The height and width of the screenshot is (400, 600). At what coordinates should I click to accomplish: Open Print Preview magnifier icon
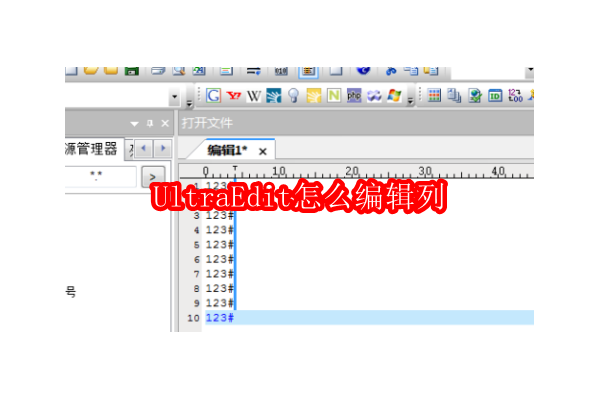(x=179, y=71)
